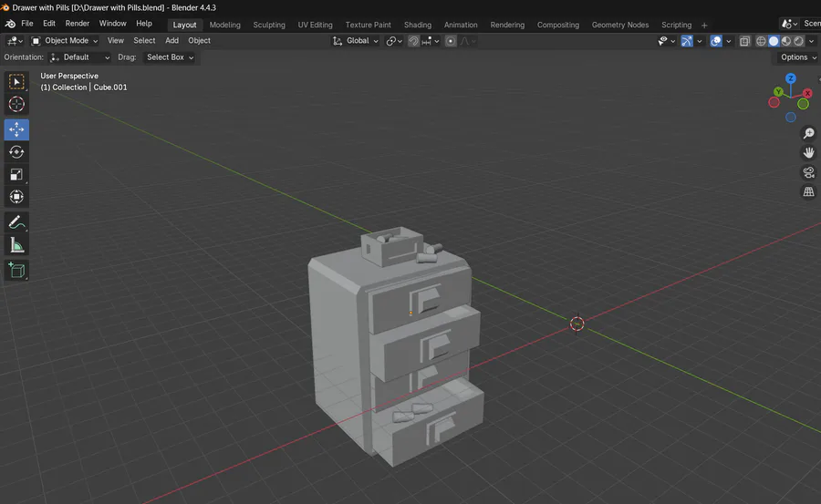821x504 pixels.
Task: Toggle camera view icon
Action: pyautogui.click(x=808, y=172)
